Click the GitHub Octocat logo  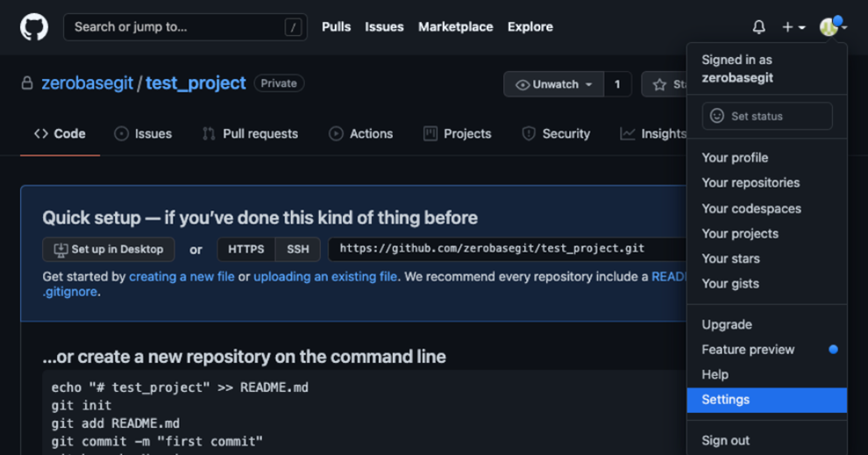click(x=34, y=27)
